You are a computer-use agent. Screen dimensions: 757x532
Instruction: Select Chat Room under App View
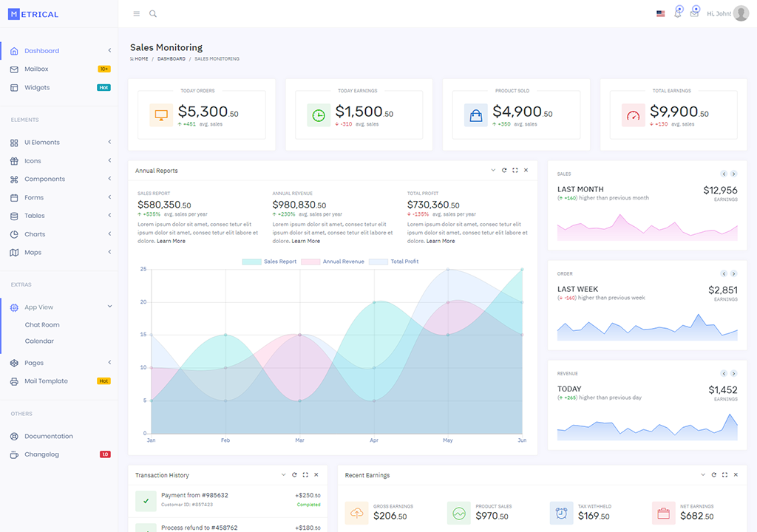pos(42,325)
